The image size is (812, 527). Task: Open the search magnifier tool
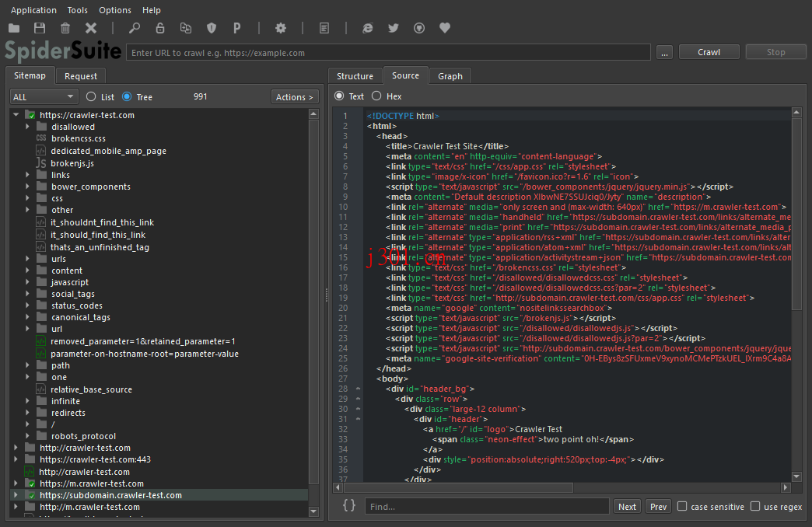[x=134, y=28]
